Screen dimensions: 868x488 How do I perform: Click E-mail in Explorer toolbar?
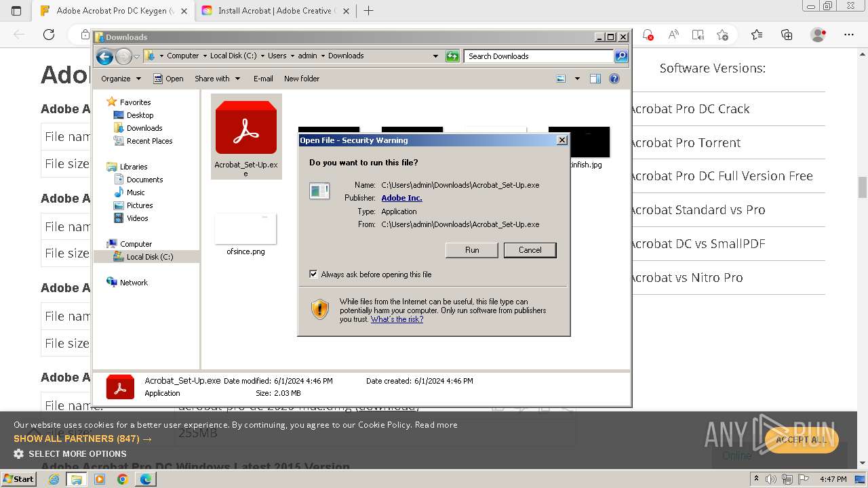click(263, 79)
